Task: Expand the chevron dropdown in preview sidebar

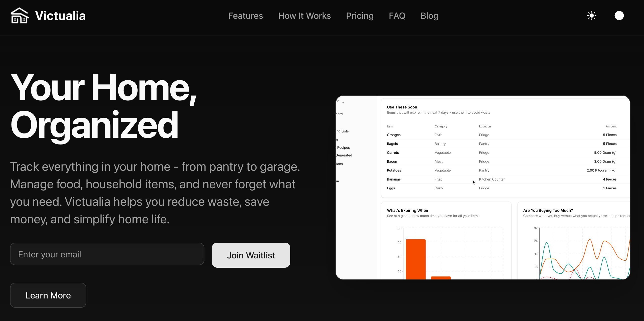Action: pos(343,102)
